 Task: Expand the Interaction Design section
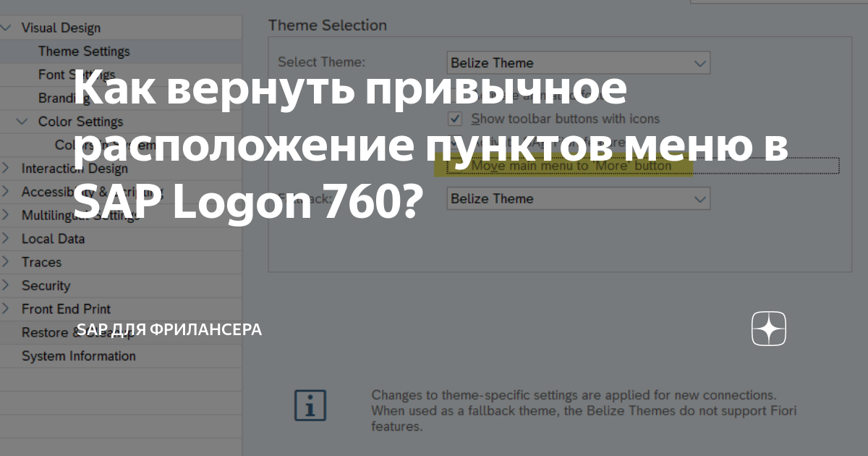[5, 168]
